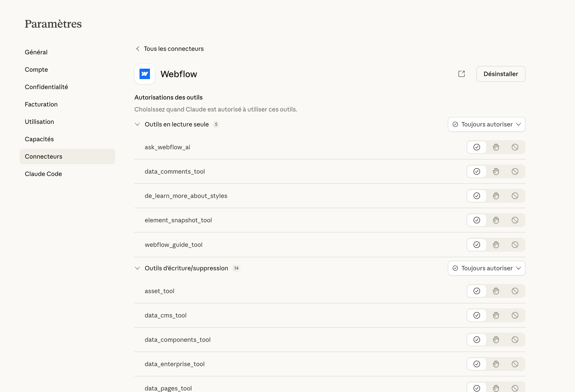Screen dimensions: 575x392
Task: Allow ask_webflow_ai with the check icon
Action: point(477,147)
